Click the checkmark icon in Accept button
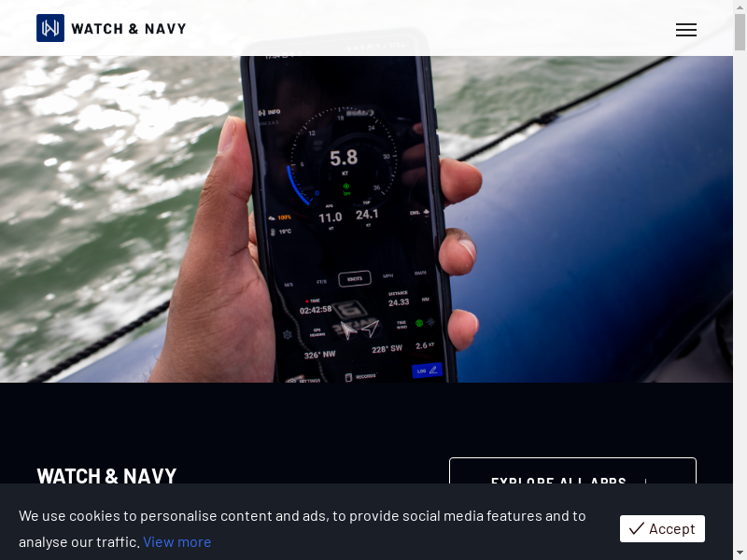 (x=637, y=528)
